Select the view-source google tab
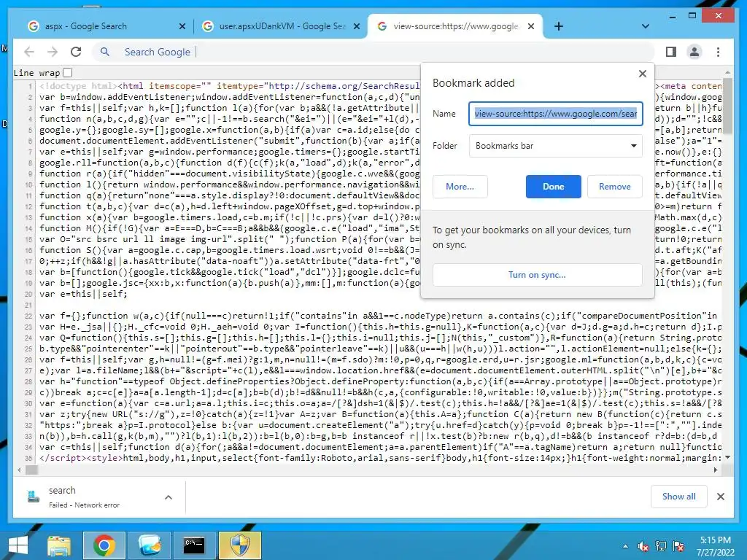The width and height of the screenshot is (747, 560). tap(455, 26)
